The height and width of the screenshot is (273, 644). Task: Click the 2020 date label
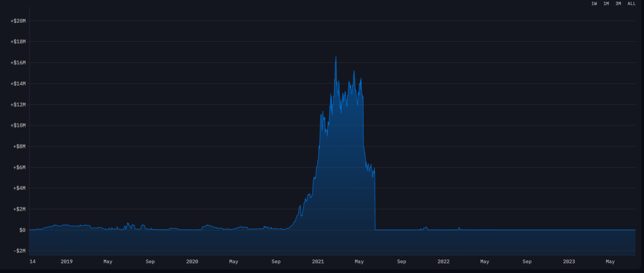pyautogui.click(x=192, y=261)
